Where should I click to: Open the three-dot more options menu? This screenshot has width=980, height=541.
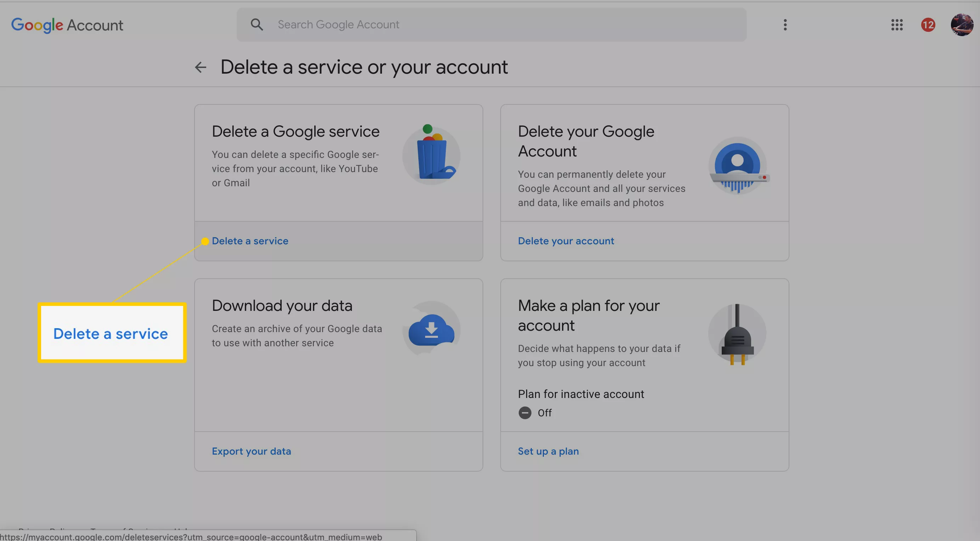[x=785, y=25]
